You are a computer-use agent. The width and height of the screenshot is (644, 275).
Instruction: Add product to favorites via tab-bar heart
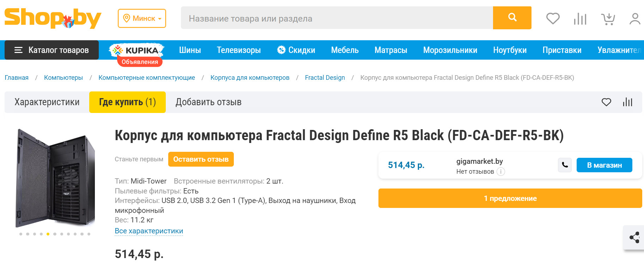[x=606, y=102]
